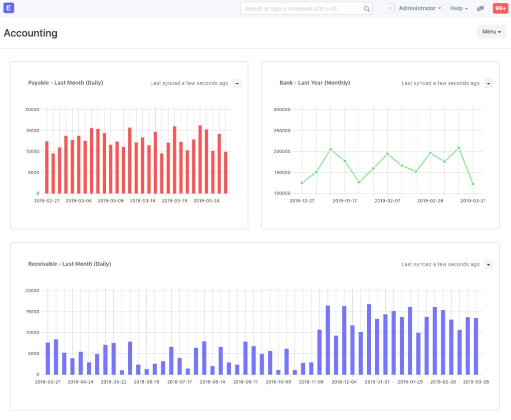Click the "Bank - Last Year (Monthly)" title
Viewport: 511px width, 420px height.
314,83
